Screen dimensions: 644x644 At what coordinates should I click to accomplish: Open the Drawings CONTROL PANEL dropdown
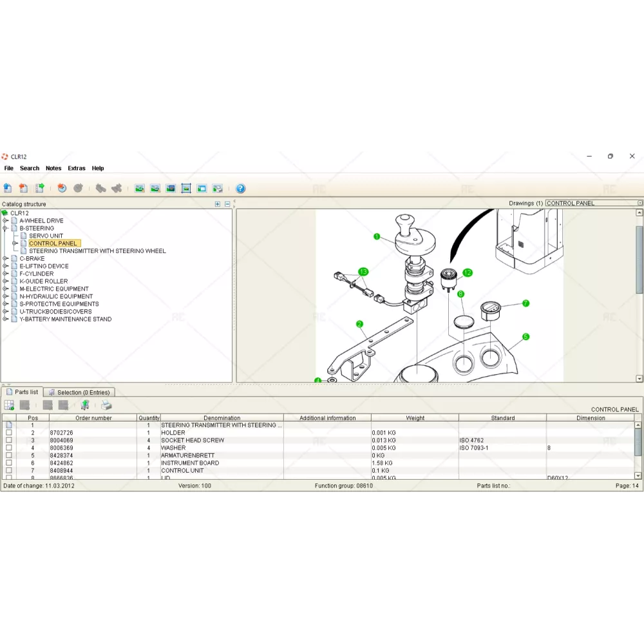(x=639, y=204)
